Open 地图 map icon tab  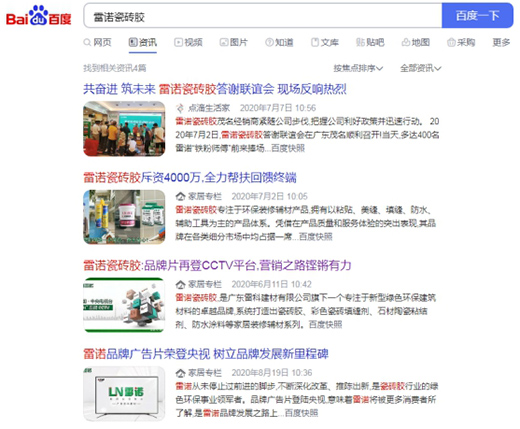click(x=416, y=42)
